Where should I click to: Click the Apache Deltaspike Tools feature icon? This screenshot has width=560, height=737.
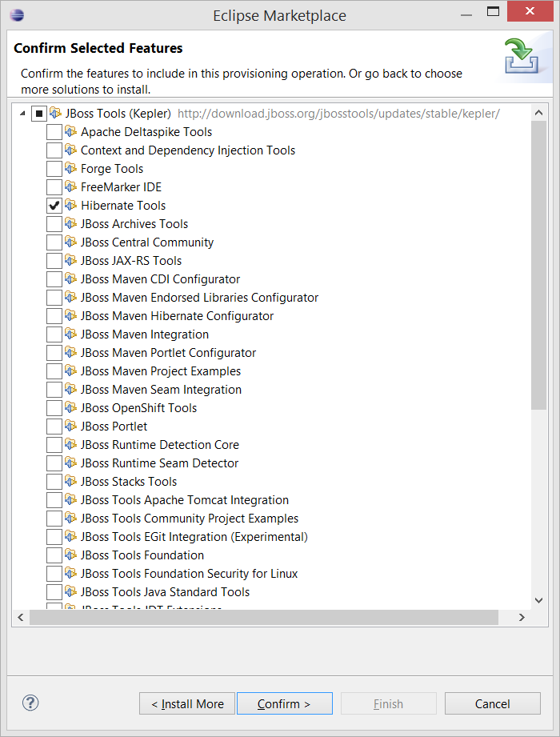pyautogui.click(x=70, y=131)
